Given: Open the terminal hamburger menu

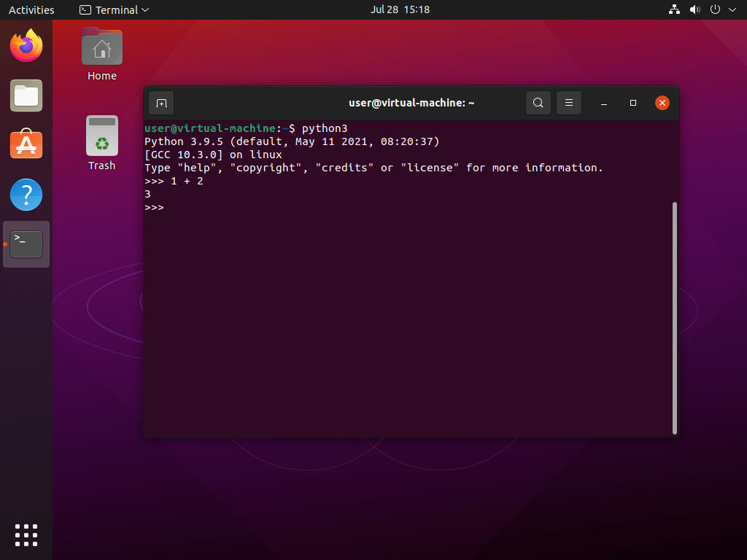Looking at the screenshot, I should [569, 103].
